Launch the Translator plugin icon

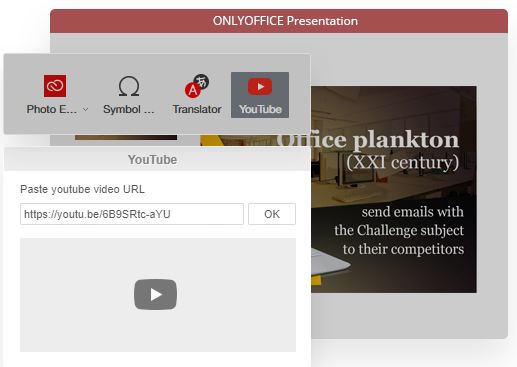click(x=197, y=86)
